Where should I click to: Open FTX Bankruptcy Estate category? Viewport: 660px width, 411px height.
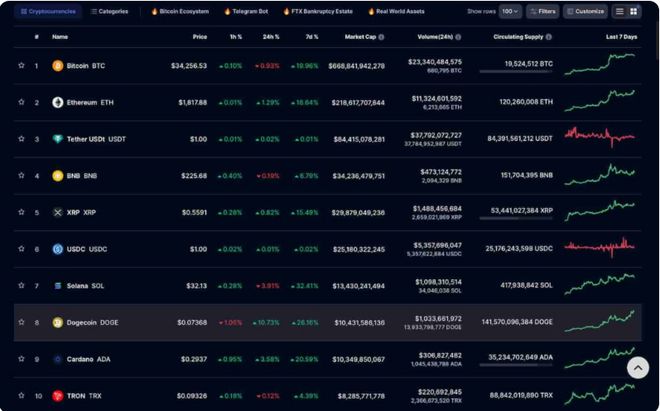(x=318, y=11)
